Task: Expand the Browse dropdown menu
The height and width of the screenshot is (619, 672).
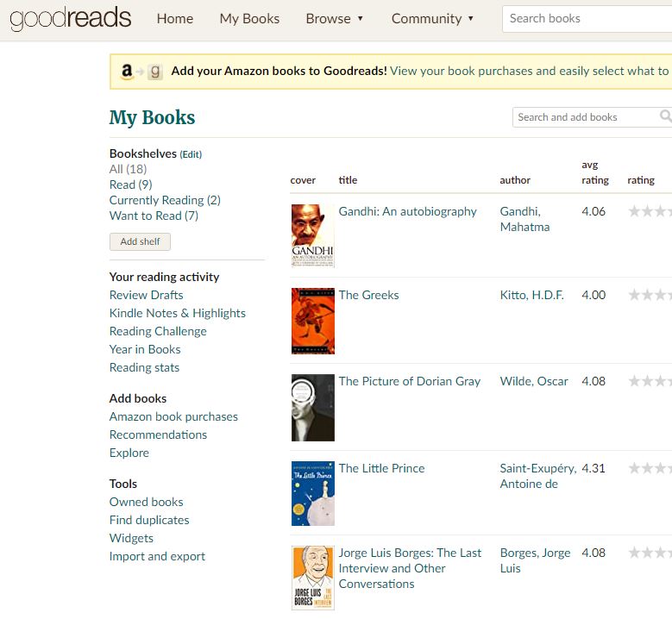Action: pos(335,19)
